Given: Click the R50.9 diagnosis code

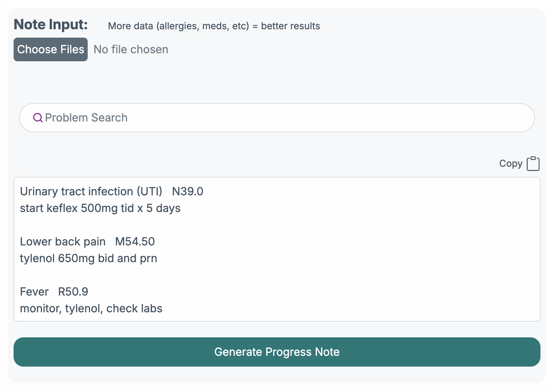Looking at the screenshot, I should click(x=73, y=292).
